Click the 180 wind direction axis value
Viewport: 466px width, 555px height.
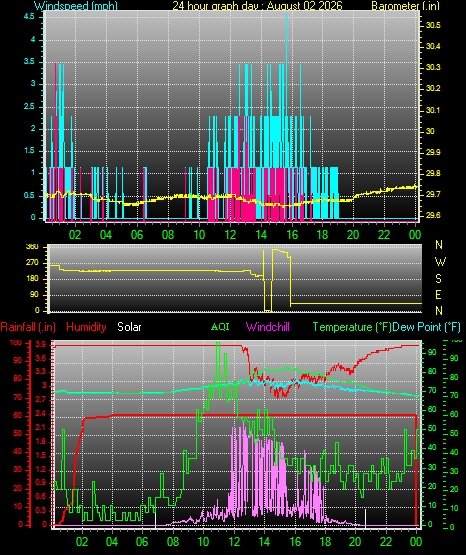point(32,279)
